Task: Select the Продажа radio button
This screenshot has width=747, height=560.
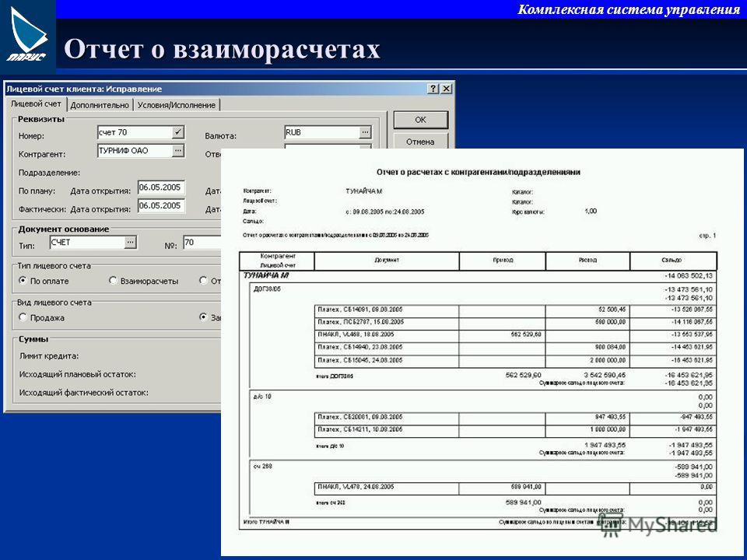Action: pos(23,317)
